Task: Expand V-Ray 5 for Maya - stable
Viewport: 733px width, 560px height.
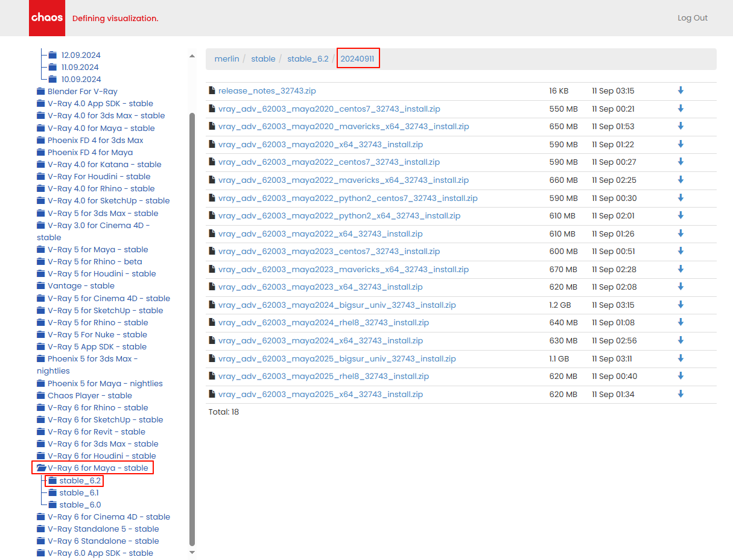Action: click(98, 250)
